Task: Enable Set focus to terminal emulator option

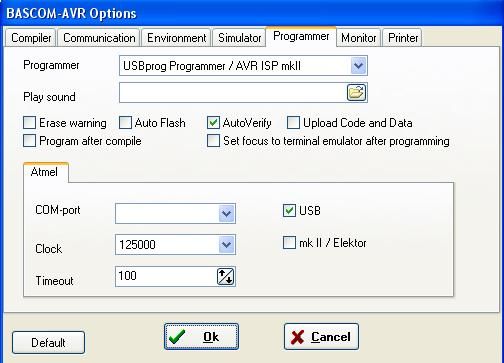Action: click(213, 141)
